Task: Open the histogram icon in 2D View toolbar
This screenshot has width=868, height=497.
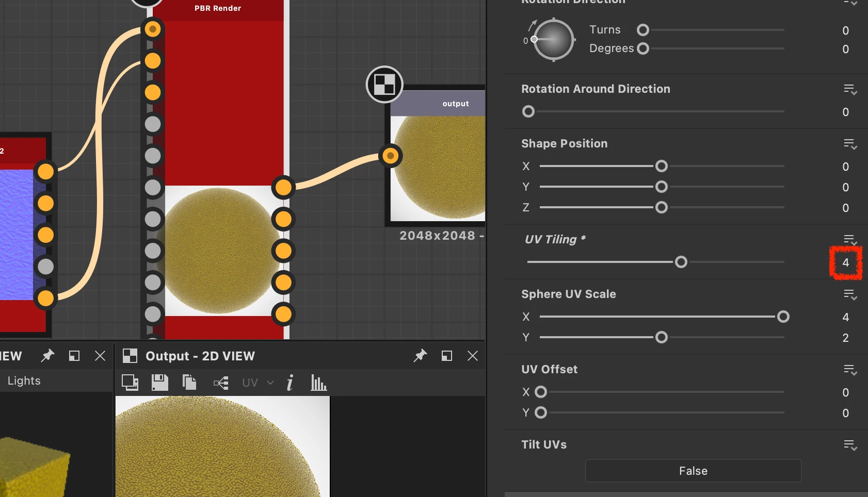Action: pos(319,383)
